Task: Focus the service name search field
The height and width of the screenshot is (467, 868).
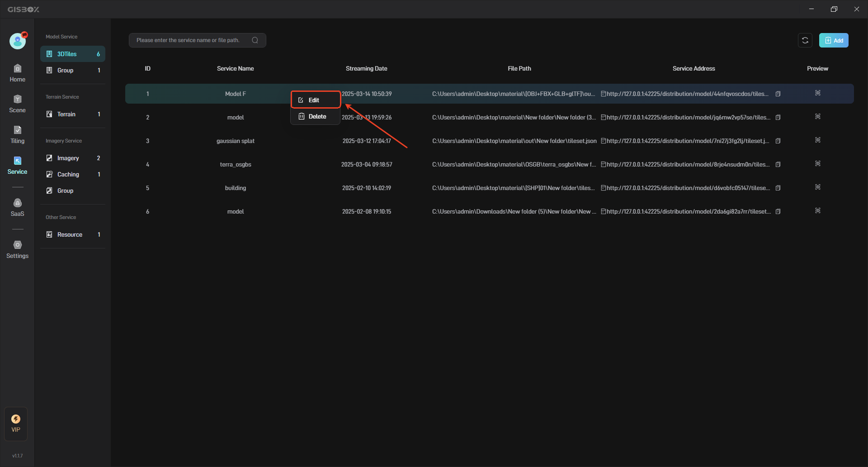Action: coord(197,40)
